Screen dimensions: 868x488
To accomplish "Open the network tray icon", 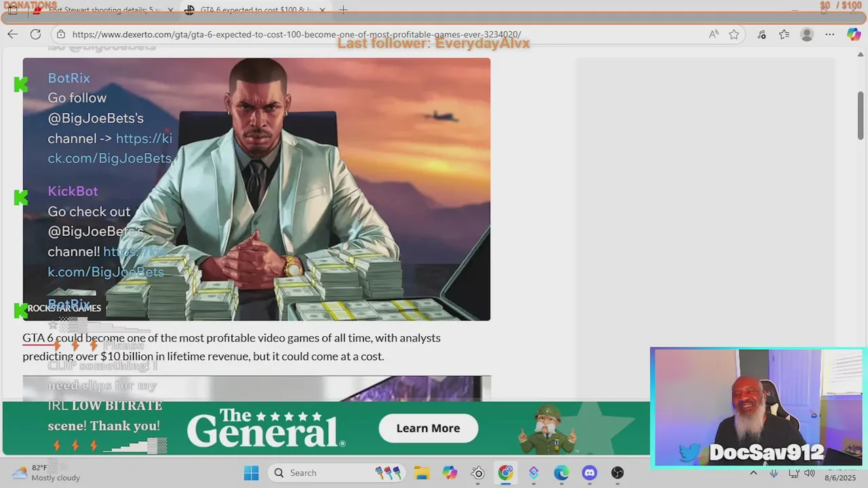I will pyautogui.click(x=795, y=473).
